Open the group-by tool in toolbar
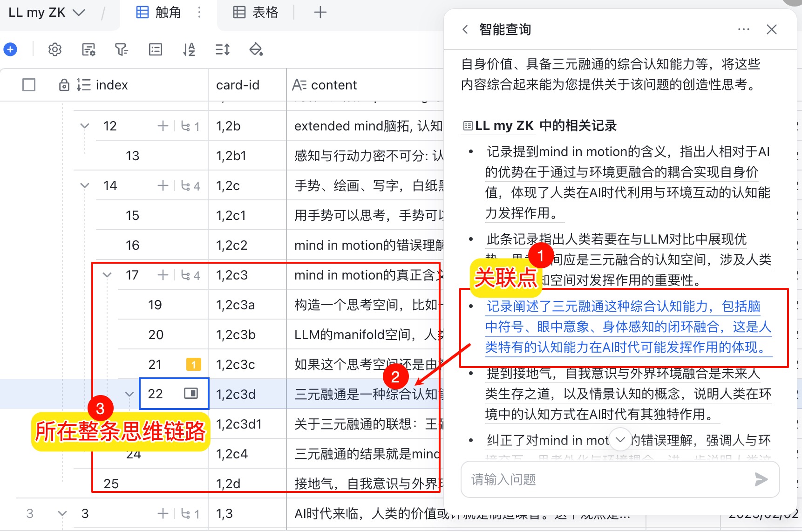This screenshot has width=802, height=532. 156,49
